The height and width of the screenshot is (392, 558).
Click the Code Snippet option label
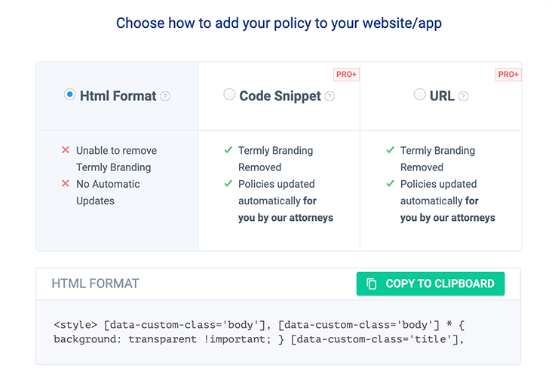pos(280,96)
